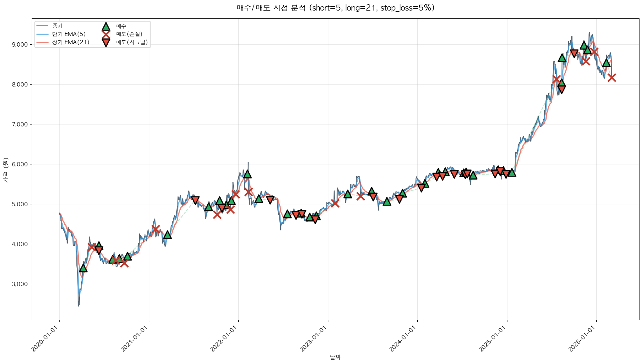This screenshot has height=364, width=643.
Task: Click the 매도(시그널) legend label
Action: pyautogui.click(x=132, y=43)
